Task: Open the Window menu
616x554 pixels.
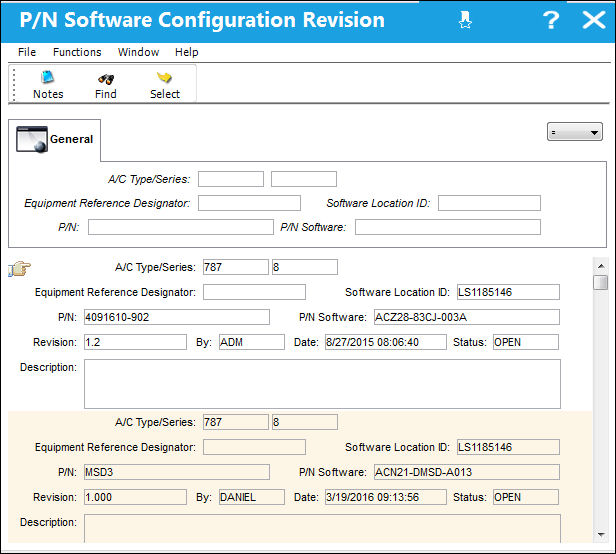Action: 138,52
